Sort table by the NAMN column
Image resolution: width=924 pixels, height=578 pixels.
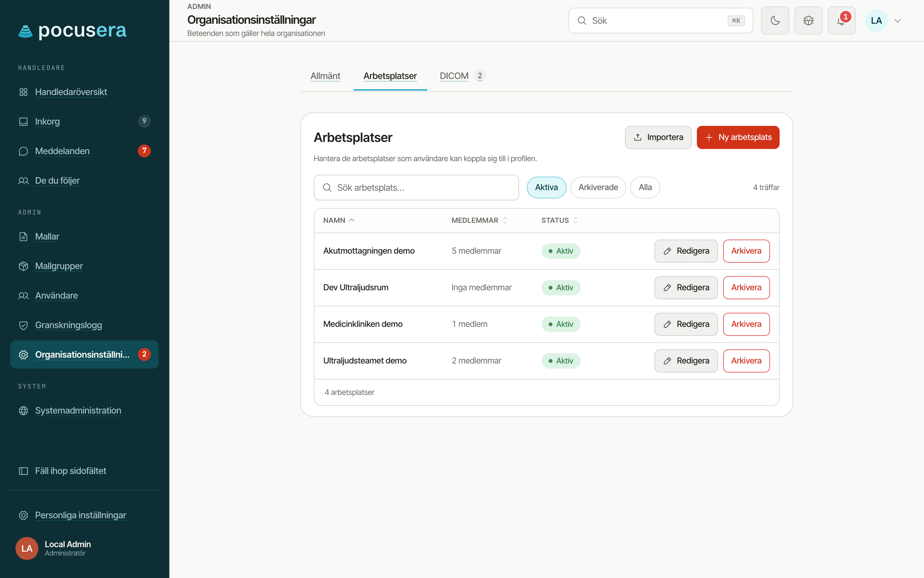(x=339, y=220)
